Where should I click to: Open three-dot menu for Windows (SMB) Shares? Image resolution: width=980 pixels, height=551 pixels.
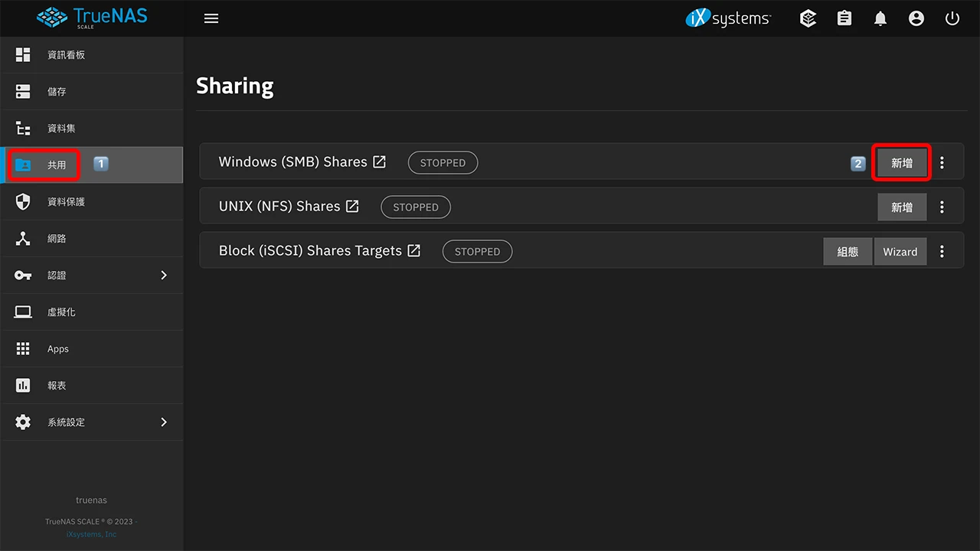point(942,162)
